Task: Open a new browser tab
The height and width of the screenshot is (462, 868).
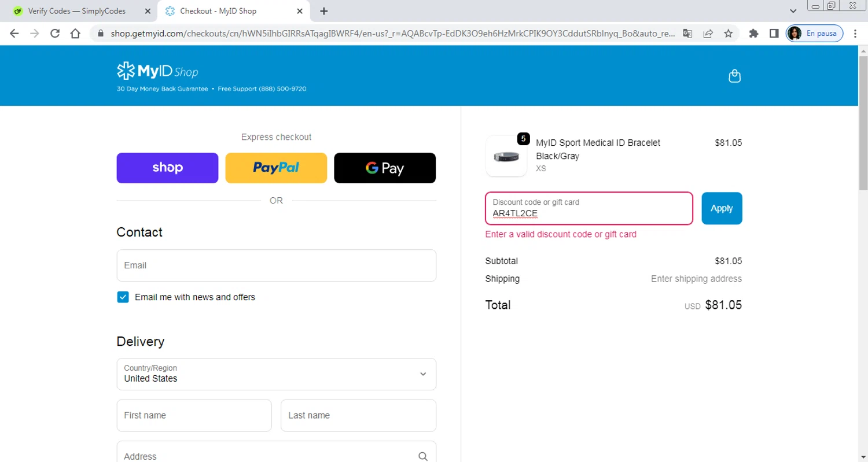Action: 324,11
